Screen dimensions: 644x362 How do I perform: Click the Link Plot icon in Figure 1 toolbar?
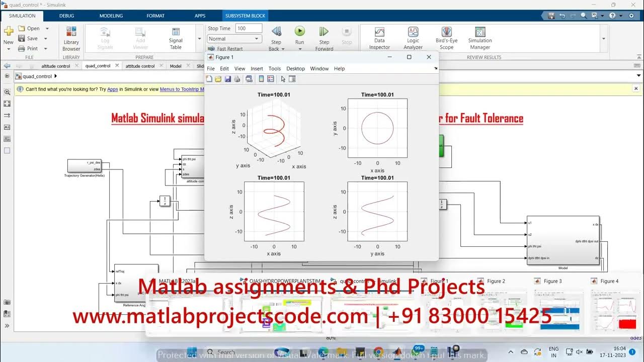click(x=249, y=79)
